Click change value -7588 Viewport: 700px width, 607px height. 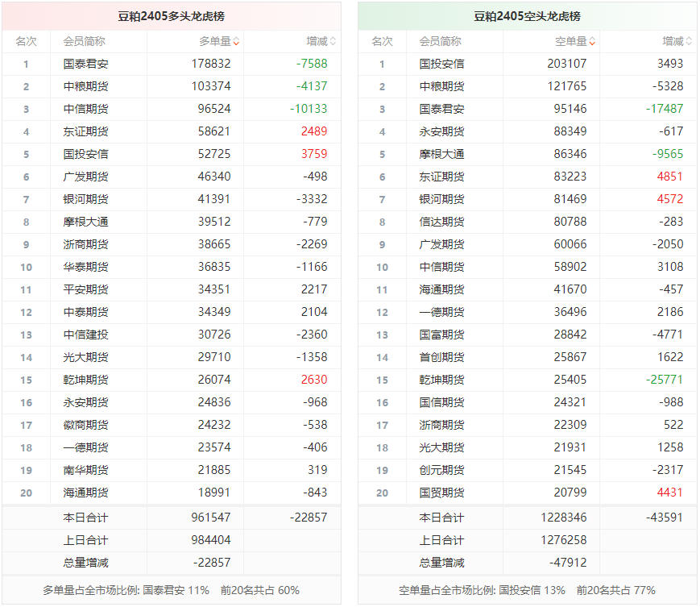(312, 64)
